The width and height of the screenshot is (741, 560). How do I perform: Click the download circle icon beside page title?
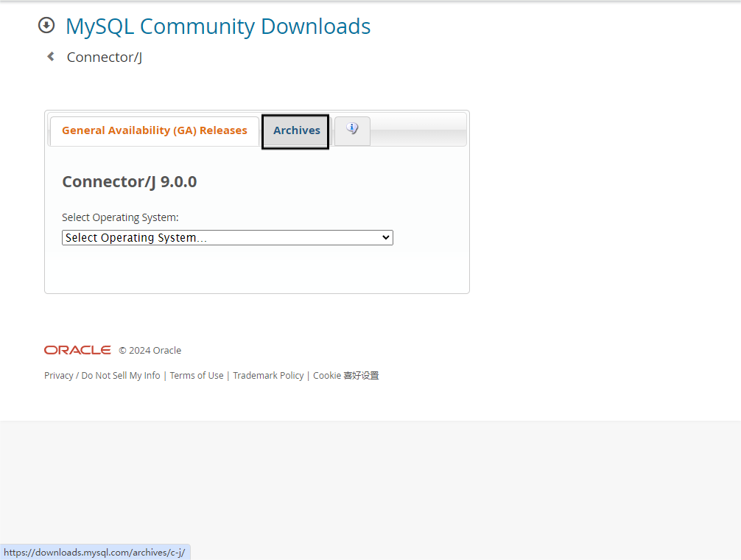click(46, 26)
